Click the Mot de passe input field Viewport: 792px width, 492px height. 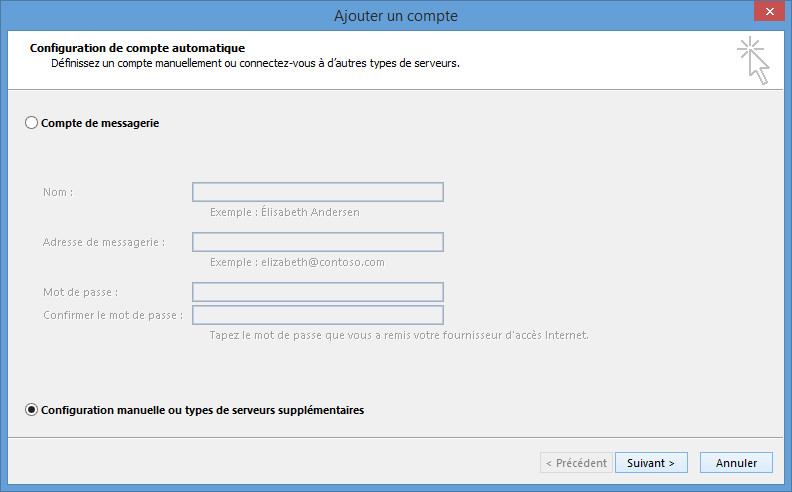317,292
